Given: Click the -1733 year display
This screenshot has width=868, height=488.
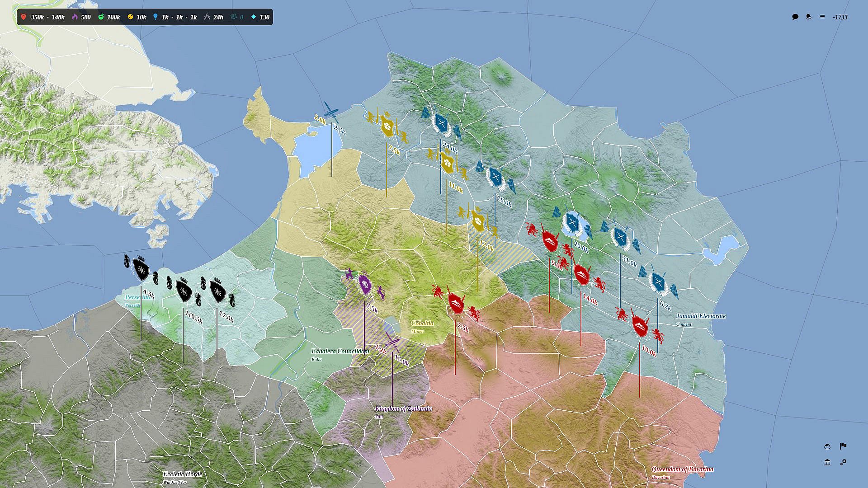Looking at the screenshot, I should coord(840,17).
